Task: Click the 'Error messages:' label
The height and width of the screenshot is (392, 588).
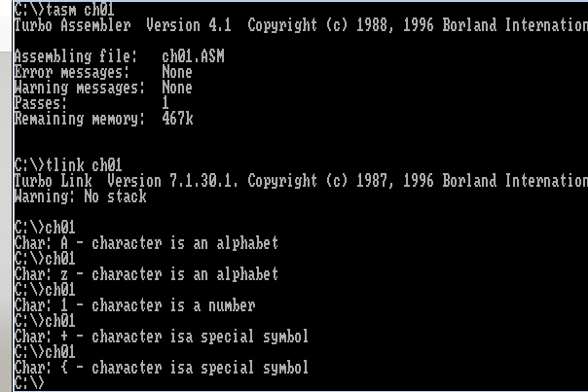Action: click(x=70, y=72)
